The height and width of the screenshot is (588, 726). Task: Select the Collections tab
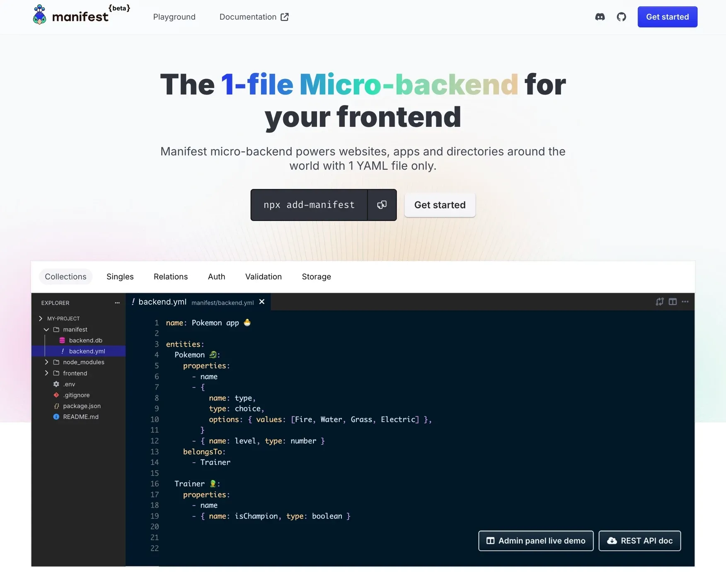coord(65,276)
